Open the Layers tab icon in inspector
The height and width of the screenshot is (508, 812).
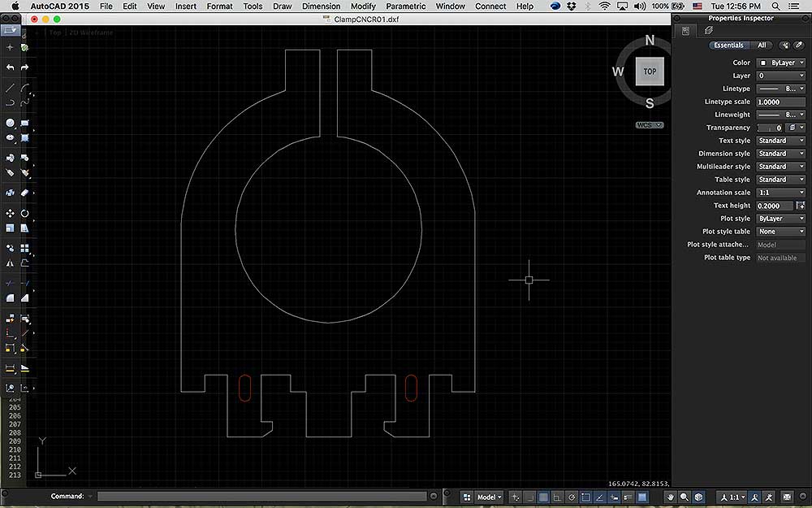pos(708,31)
